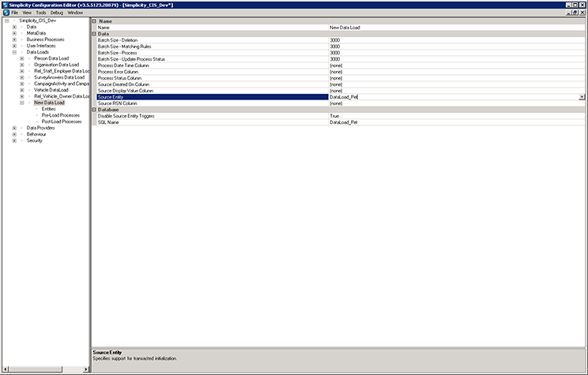Select the Source Entity property label
Screen dimensions: 588x375
[213, 97]
